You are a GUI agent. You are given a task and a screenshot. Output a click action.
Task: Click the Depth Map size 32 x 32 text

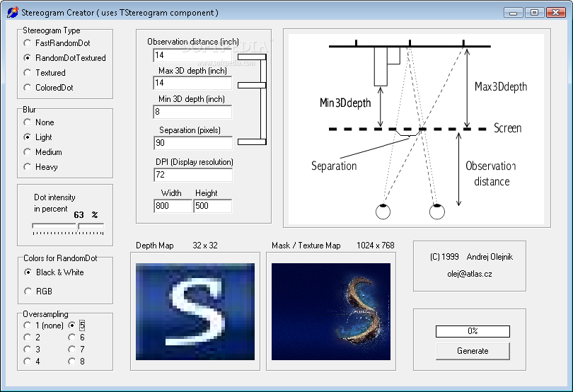click(x=205, y=246)
